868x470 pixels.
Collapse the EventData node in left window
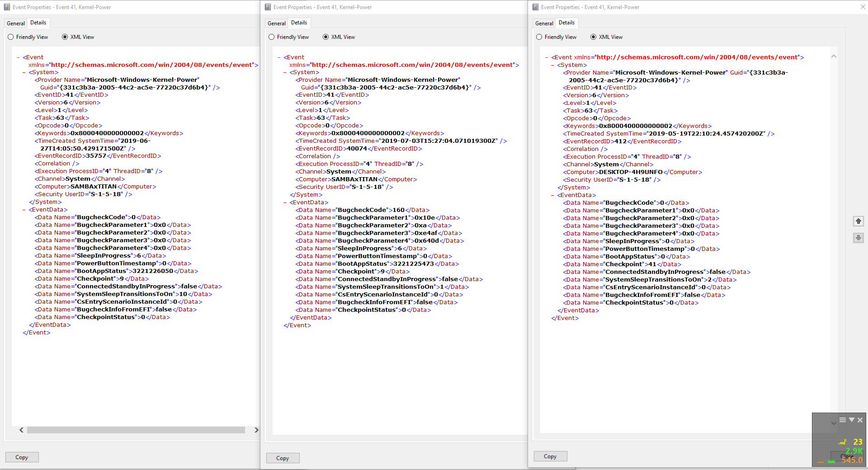coord(24,210)
